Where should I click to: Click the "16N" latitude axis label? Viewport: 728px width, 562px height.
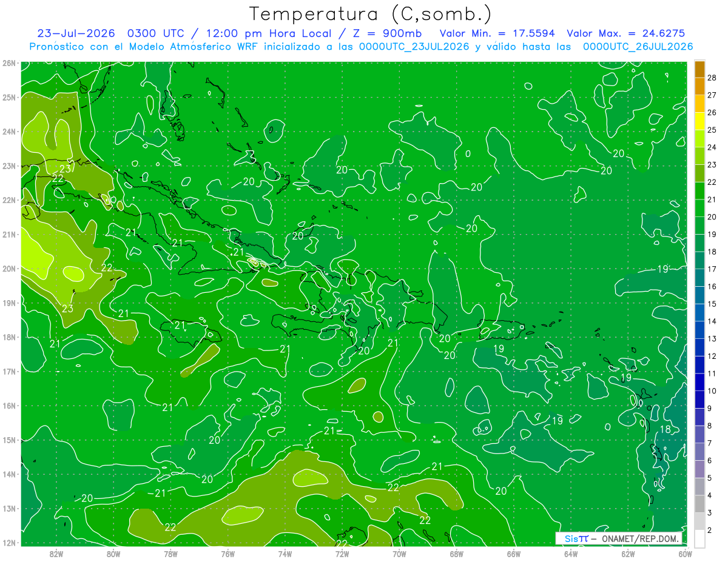click(x=8, y=406)
